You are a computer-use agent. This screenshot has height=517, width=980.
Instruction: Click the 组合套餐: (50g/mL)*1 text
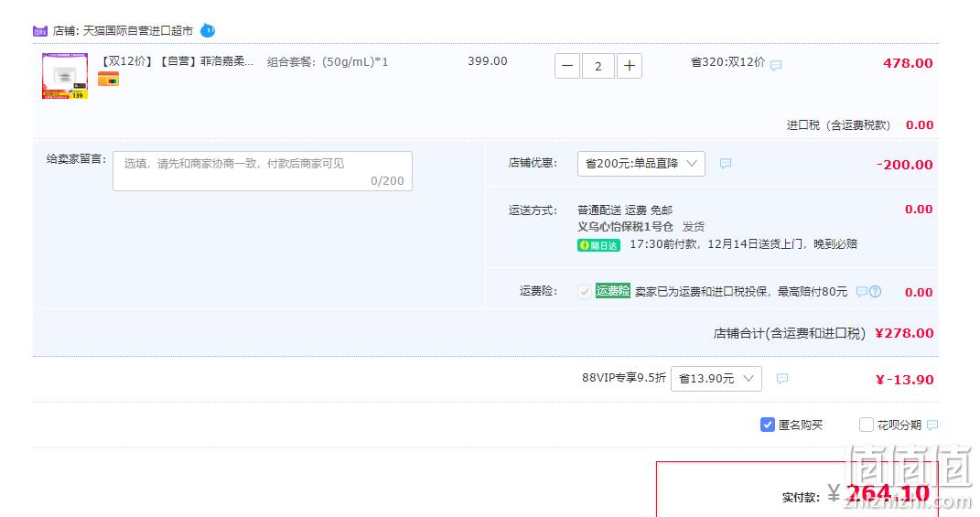tap(328, 62)
